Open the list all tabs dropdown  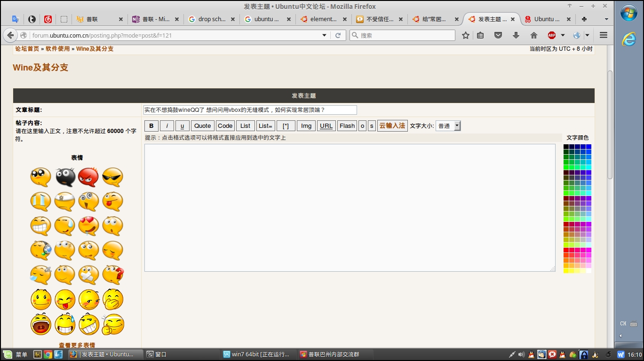click(x=606, y=19)
